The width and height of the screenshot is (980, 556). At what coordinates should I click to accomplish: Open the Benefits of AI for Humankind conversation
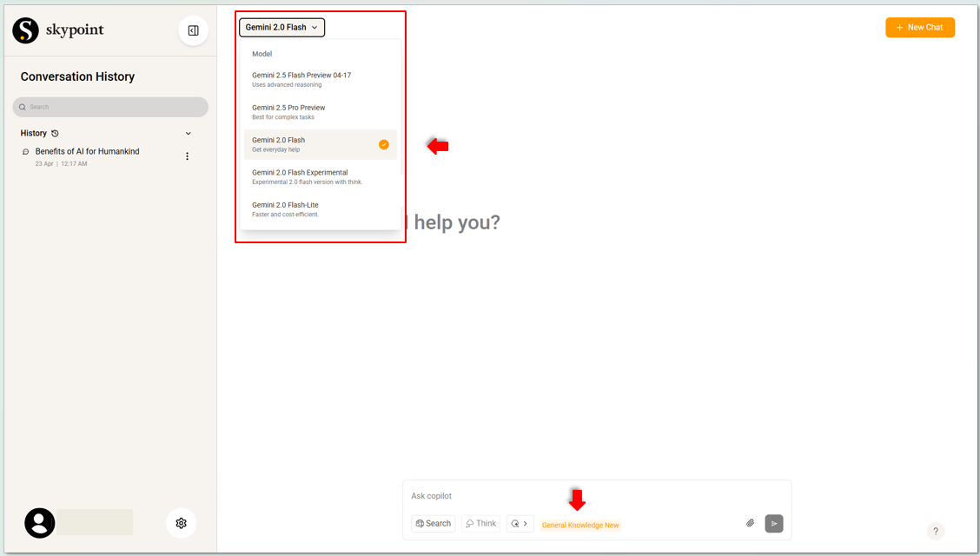[87, 152]
